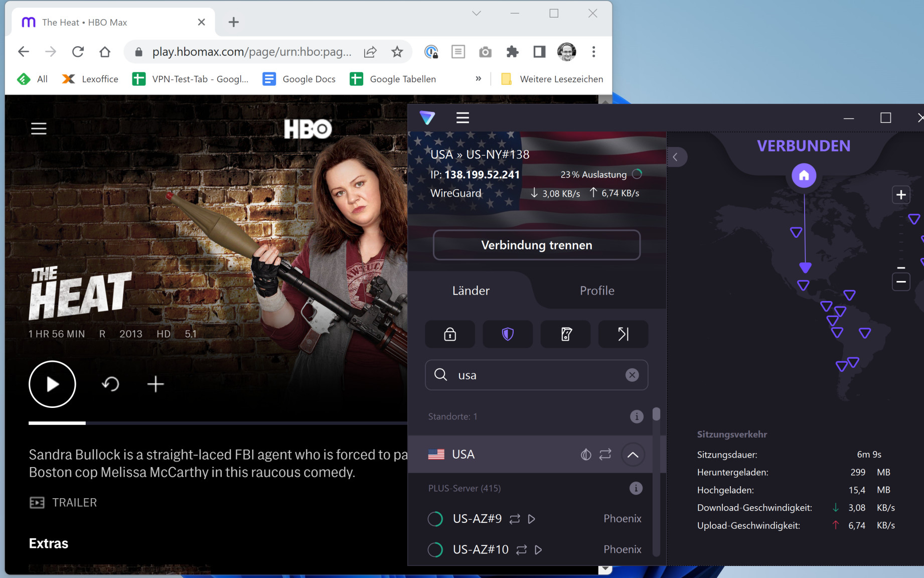924x578 pixels.
Task: Click the US-AZ#9 streaming play icon
Action: 532,519
